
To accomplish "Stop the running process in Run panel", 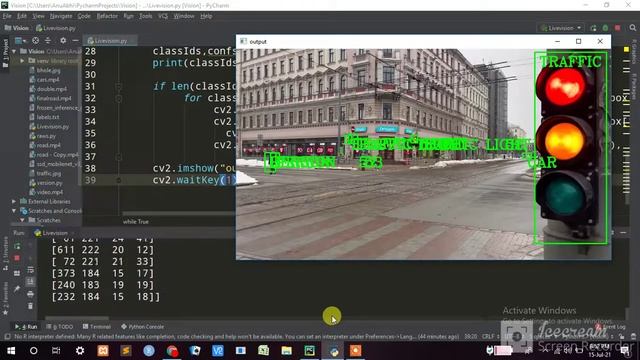I will [17, 258].
